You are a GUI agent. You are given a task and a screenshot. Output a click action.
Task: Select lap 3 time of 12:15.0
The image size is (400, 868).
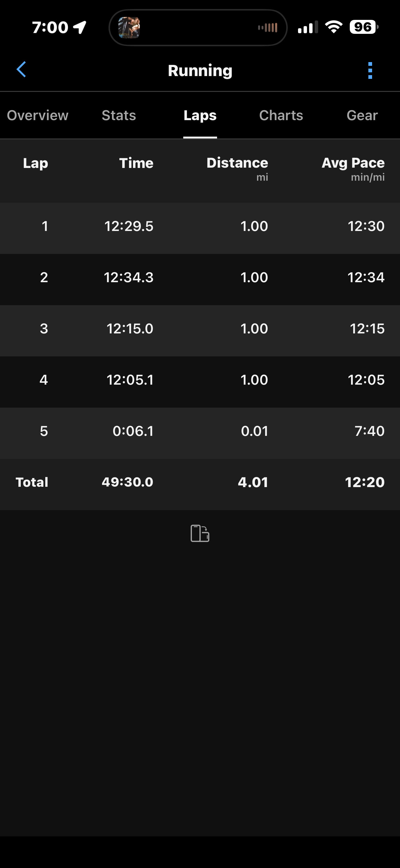pyautogui.click(x=130, y=328)
